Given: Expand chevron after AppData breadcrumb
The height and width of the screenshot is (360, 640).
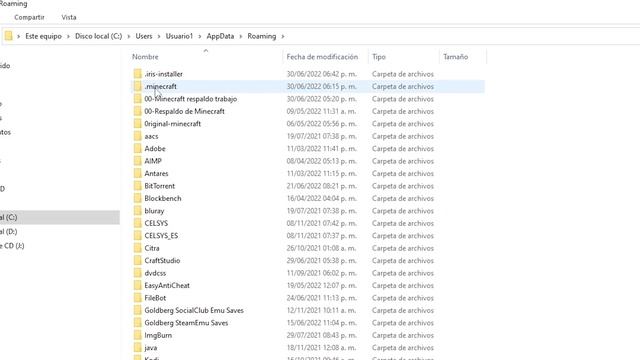Looking at the screenshot, I should point(240,36).
